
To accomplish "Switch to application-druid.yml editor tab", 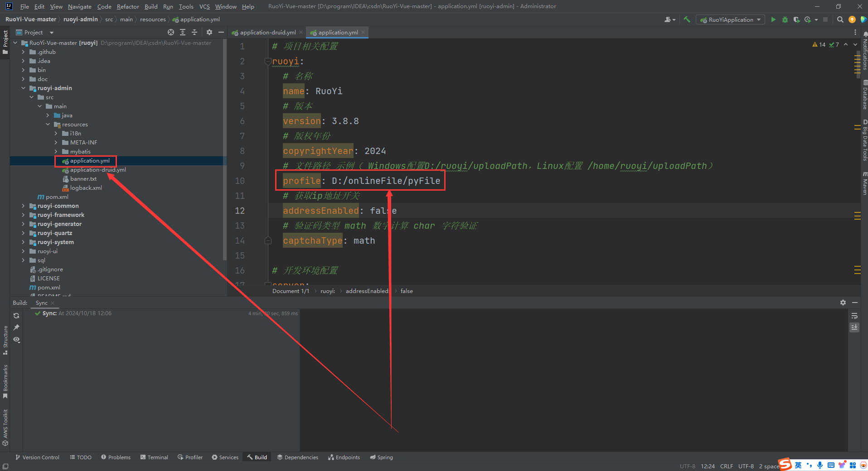I will pos(267,32).
